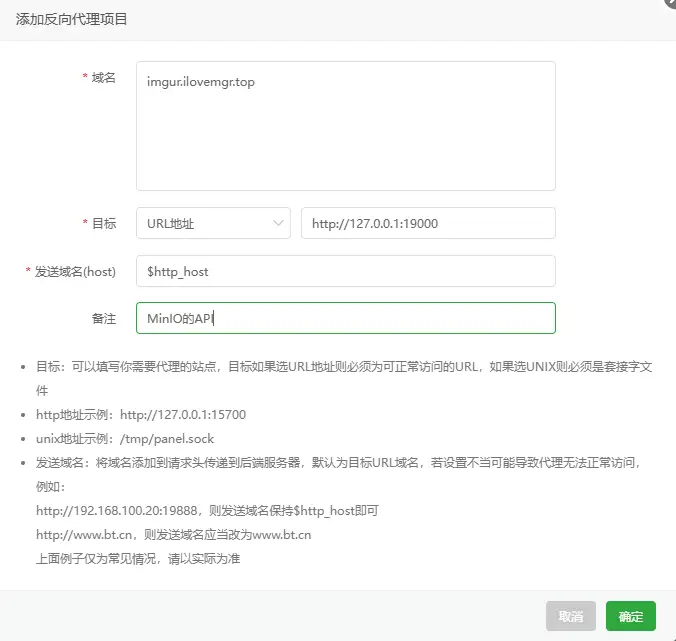Screen dimensions: 676x641
Task: Click the hint line beginning 目标：可以填写你需要代理的站点
Action: click(x=344, y=378)
